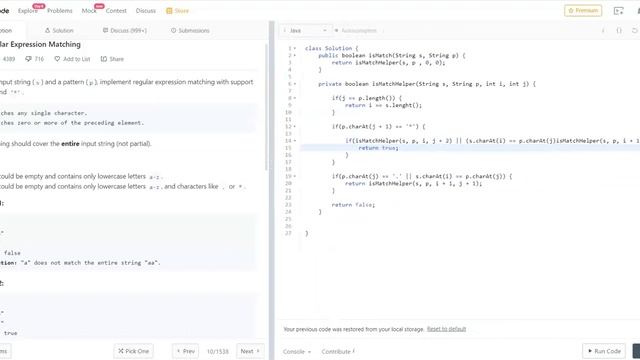Click the 'return true;' code line

click(x=378, y=148)
